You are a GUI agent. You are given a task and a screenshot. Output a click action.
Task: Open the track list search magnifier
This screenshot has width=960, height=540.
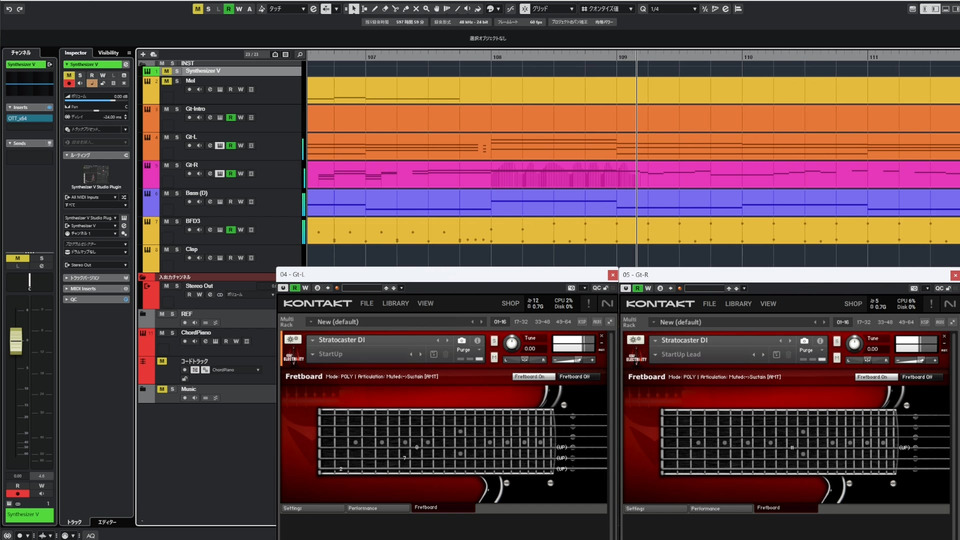[299, 54]
